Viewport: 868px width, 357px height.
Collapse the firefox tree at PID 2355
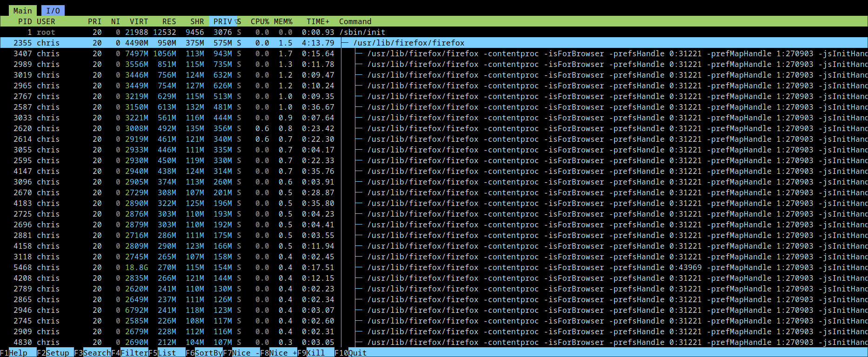pos(345,43)
